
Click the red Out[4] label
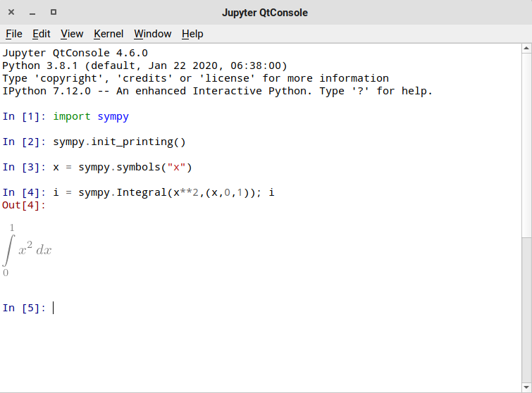tap(24, 205)
